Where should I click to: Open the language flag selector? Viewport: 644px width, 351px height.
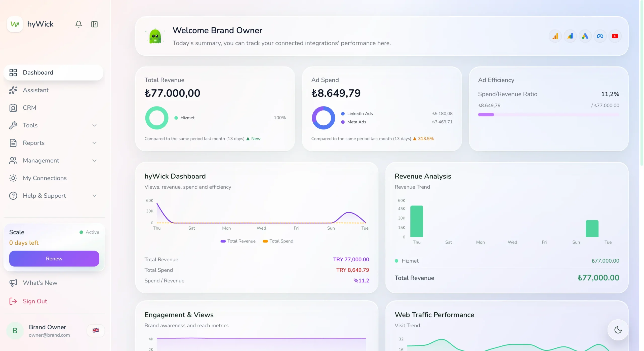coord(96,330)
